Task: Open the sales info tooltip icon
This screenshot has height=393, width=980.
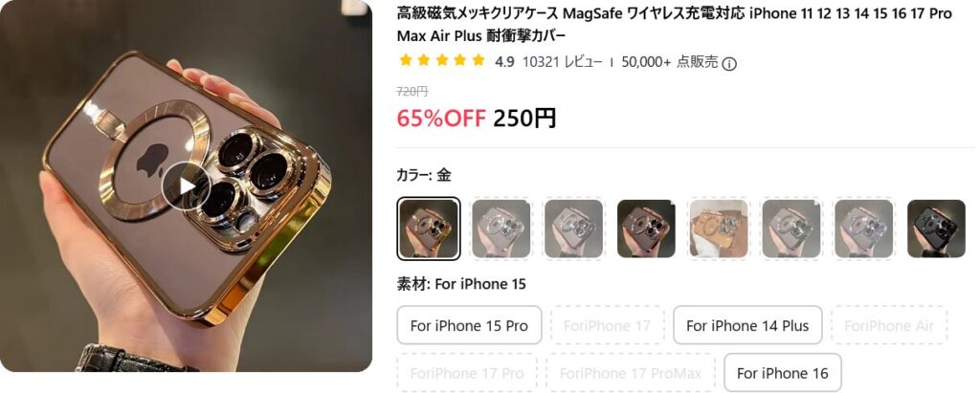Action: pyautogui.click(x=728, y=64)
